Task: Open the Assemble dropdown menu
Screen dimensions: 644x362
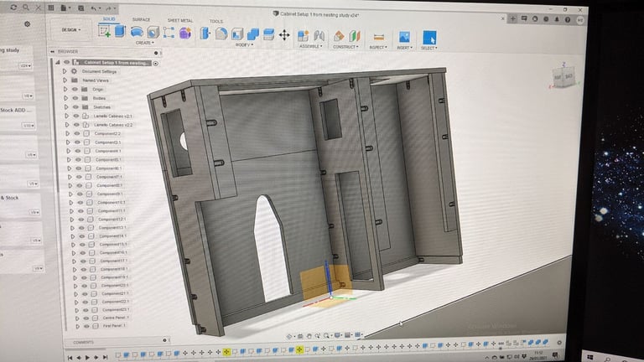Action: [x=311, y=46]
